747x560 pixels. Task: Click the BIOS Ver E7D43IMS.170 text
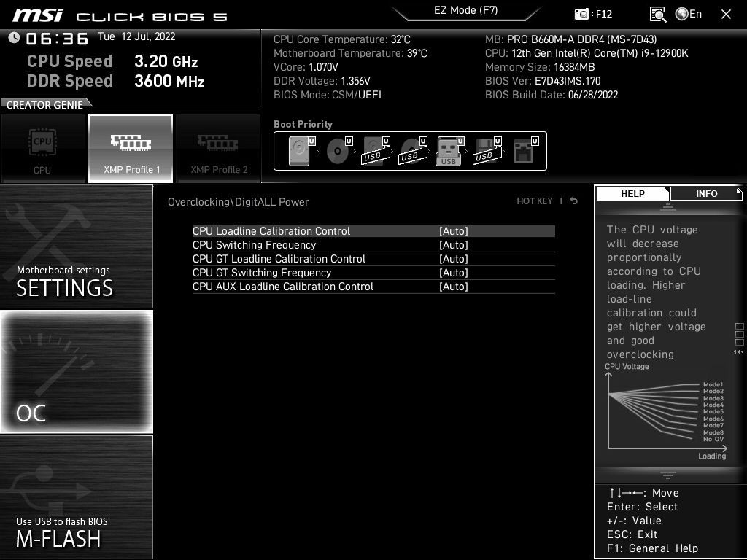pyautogui.click(x=543, y=81)
